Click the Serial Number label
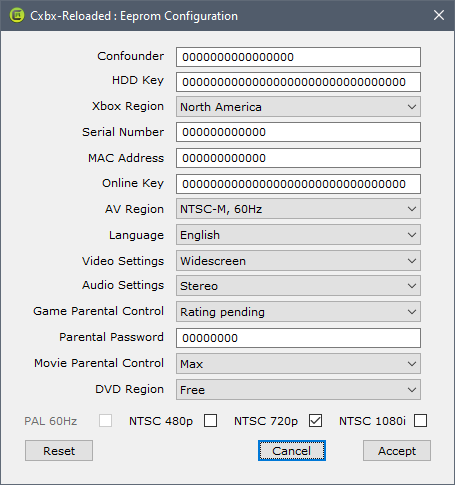 123,132
